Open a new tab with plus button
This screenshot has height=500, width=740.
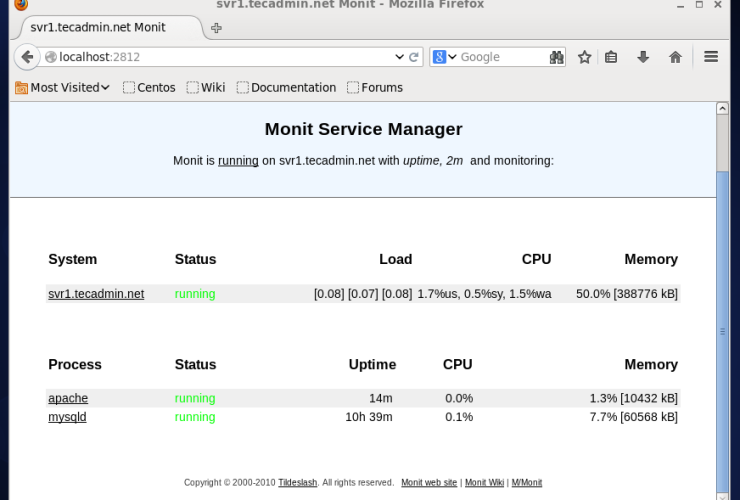(x=216, y=28)
